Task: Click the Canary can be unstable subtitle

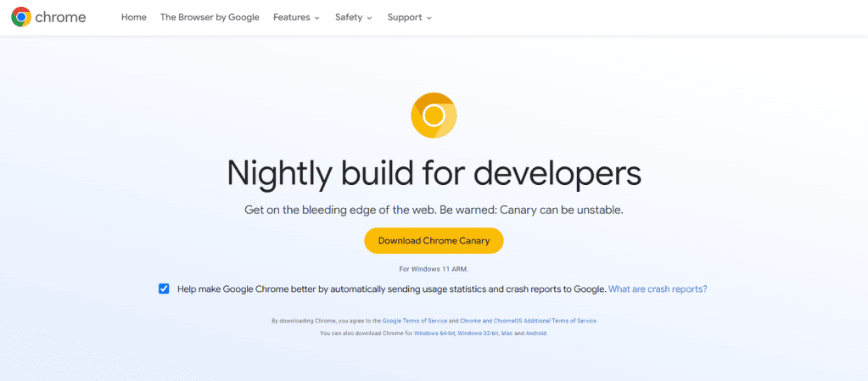Action: [434, 209]
